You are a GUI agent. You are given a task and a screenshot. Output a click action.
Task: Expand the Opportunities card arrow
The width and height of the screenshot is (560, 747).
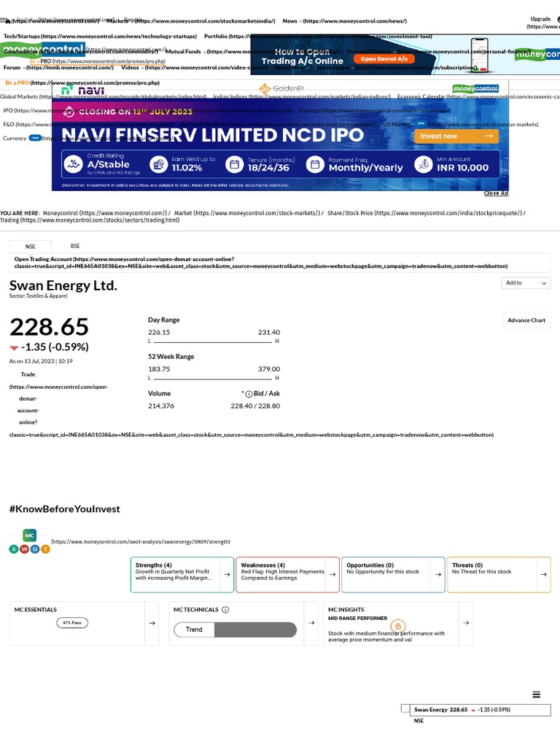(x=437, y=575)
